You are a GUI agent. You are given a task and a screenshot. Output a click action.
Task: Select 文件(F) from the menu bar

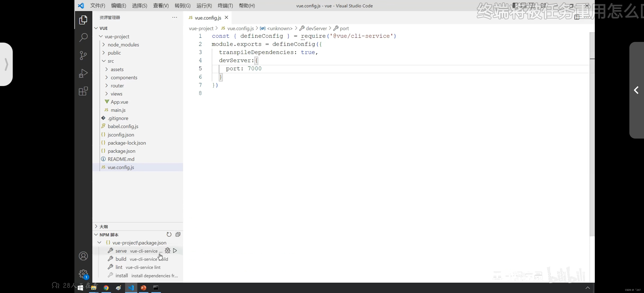97,5
